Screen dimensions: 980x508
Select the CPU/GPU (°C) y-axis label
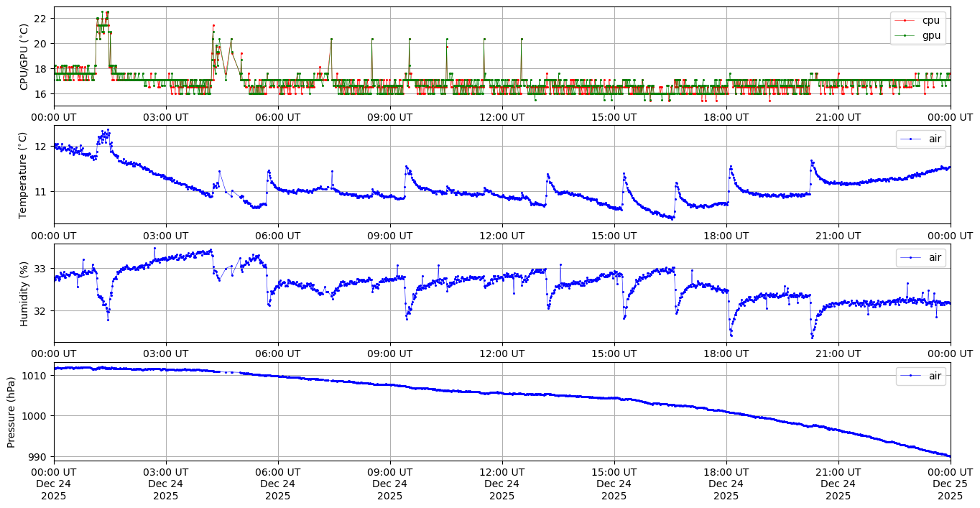click(x=24, y=57)
